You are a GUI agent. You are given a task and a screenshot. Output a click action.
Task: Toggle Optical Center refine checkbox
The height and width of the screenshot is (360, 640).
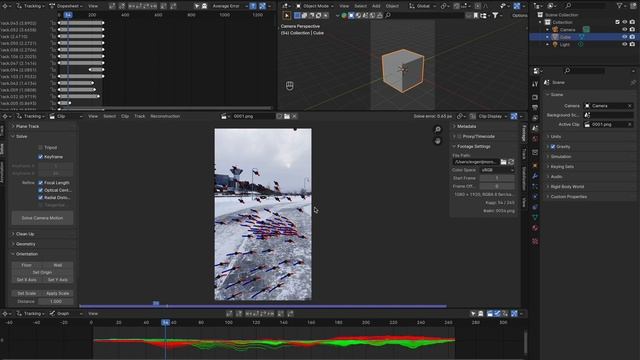[x=40, y=190]
